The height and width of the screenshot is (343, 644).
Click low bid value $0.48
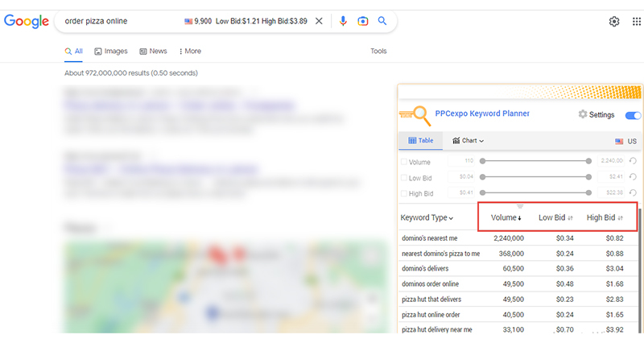(565, 284)
